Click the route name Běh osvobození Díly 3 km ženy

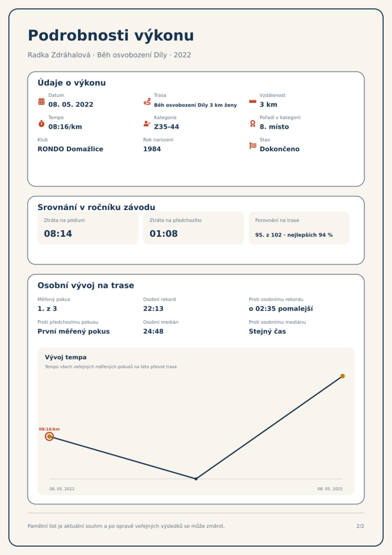click(x=195, y=105)
